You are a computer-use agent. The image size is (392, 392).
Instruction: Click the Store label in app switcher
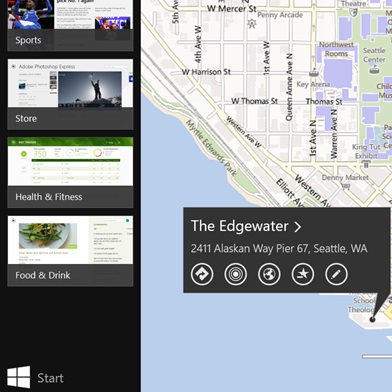point(26,119)
